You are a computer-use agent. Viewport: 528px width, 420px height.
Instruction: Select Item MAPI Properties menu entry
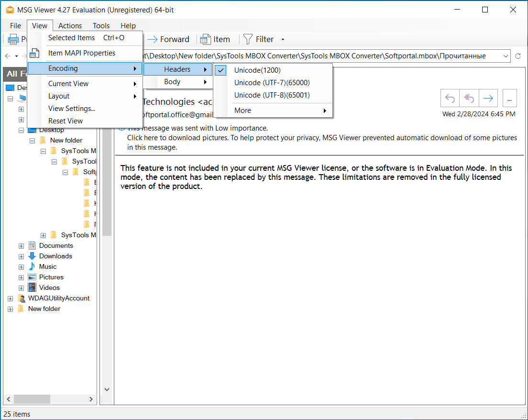82,53
